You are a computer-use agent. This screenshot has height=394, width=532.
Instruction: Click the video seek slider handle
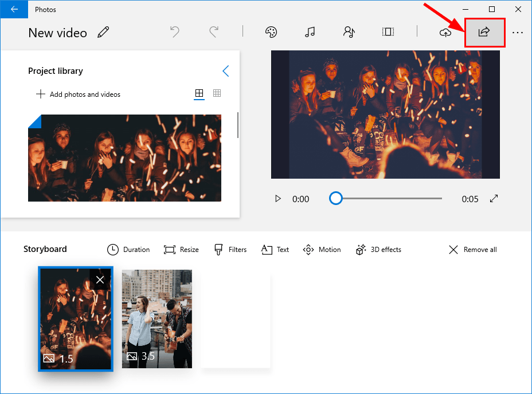click(x=336, y=199)
